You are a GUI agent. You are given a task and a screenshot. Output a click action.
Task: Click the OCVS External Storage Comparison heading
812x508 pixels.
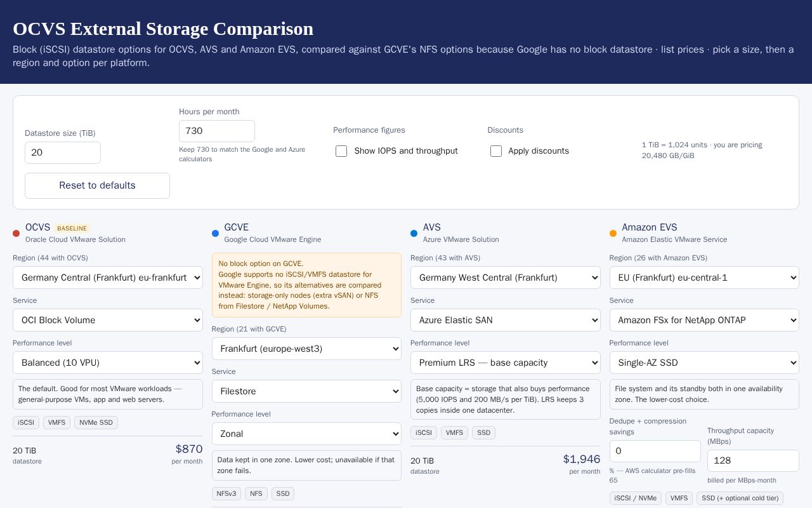pos(163,29)
